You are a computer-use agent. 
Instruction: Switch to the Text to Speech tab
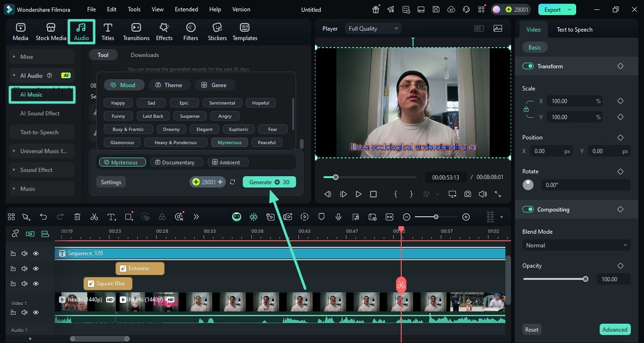574,29
